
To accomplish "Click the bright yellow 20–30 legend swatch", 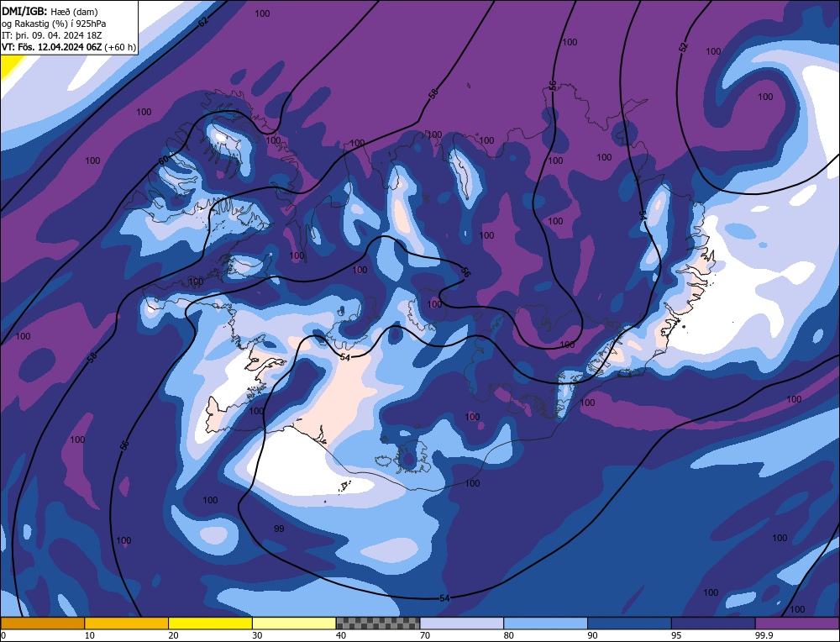I will 210,624.
